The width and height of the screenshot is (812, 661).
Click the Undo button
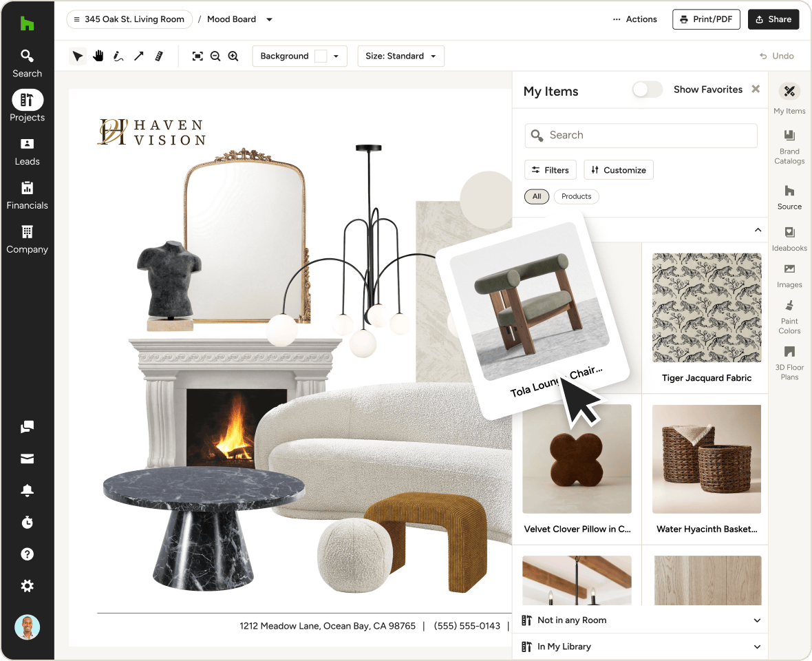(776, 56)
